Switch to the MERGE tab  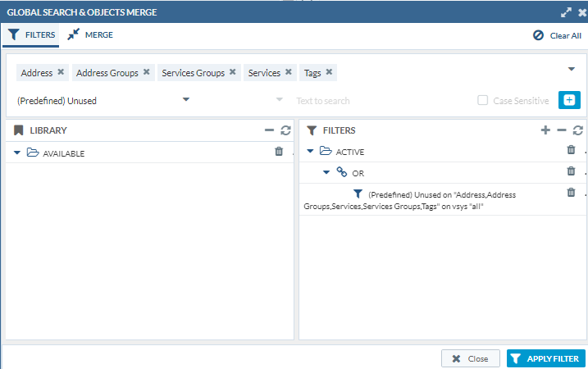click(x=90, y=34)
